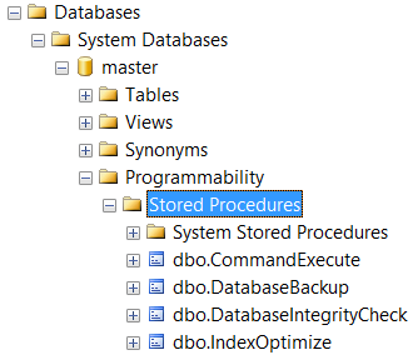Select the highlighted Stored Procedures label
Viewport: 413px width, 360px height.
point(225,204)
